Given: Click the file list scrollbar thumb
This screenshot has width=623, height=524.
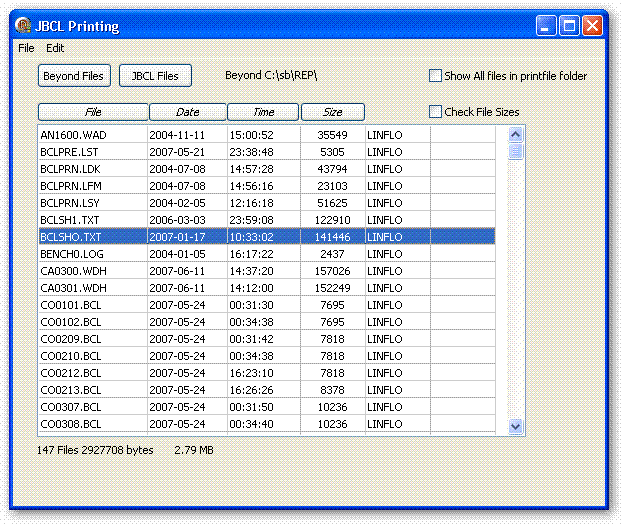Looking at the screenshot, I should 516,151.
